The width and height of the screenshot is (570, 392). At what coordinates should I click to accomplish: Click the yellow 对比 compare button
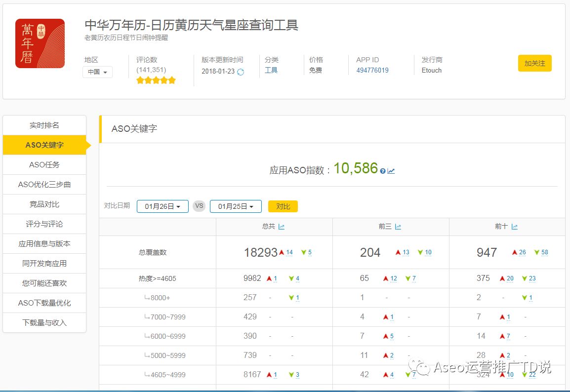pos(283,206)
